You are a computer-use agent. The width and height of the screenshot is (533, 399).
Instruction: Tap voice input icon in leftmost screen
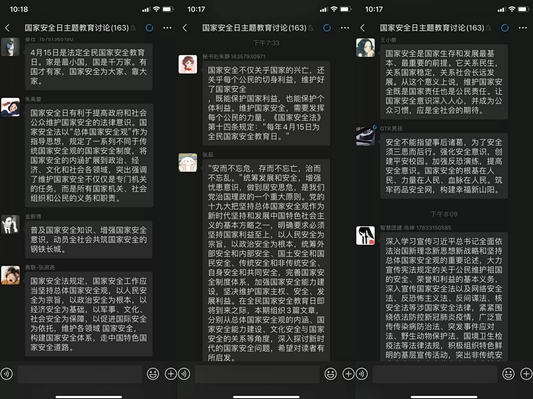[x=6, y=374]
